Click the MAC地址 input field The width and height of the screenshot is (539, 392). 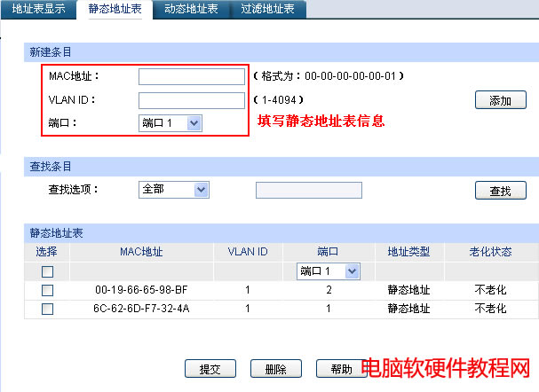(x=191, y=77)
